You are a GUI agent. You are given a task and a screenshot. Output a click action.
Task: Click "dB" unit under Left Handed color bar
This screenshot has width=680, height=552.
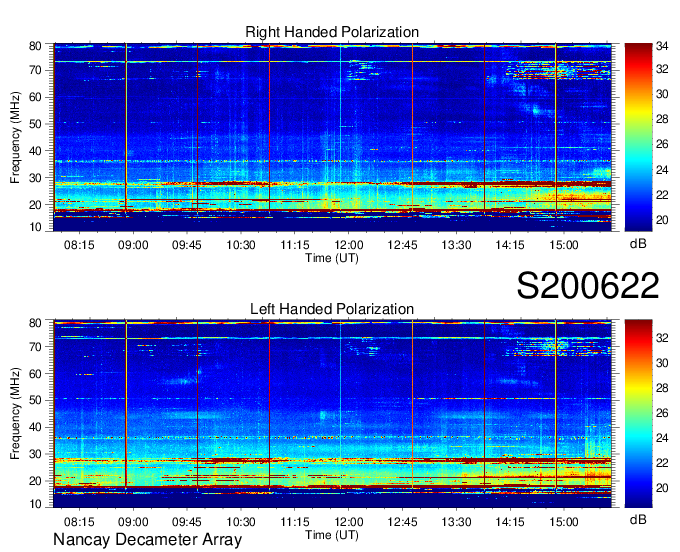coord(638,519)
